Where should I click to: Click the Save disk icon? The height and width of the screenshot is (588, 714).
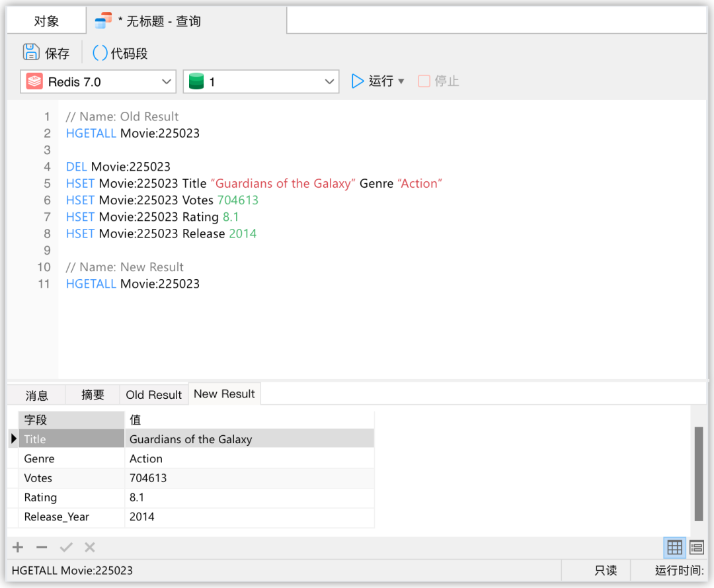coord(31,52)
